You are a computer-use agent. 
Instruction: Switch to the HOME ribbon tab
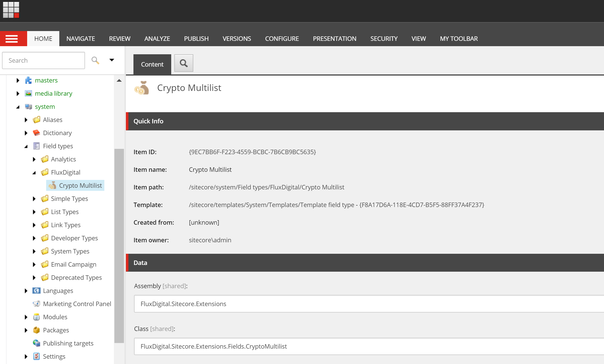tap(43, 39)
